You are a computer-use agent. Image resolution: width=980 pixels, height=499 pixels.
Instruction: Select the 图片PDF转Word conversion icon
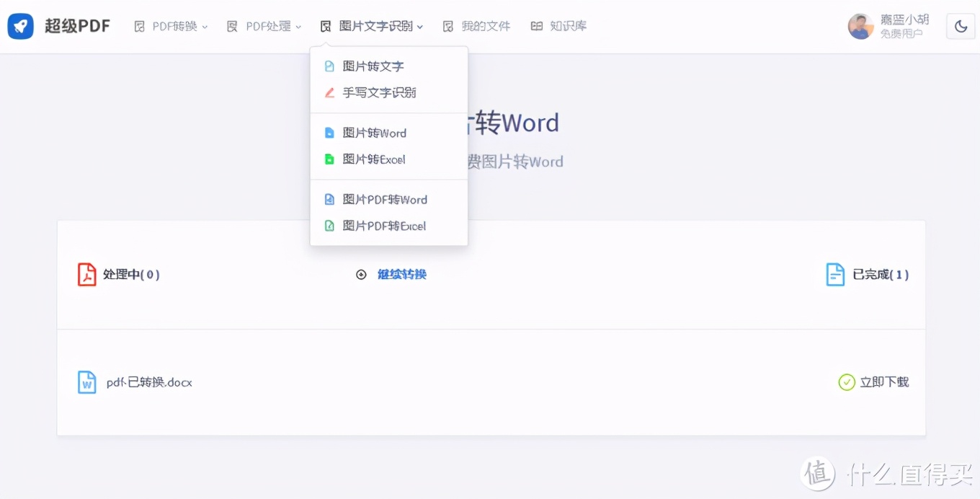click(x=330, y=199)
